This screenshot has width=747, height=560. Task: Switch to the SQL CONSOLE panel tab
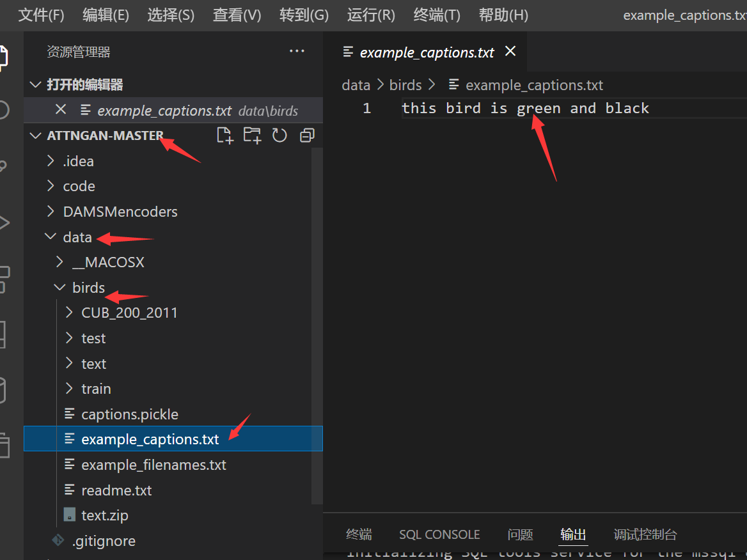click(439, 534)
